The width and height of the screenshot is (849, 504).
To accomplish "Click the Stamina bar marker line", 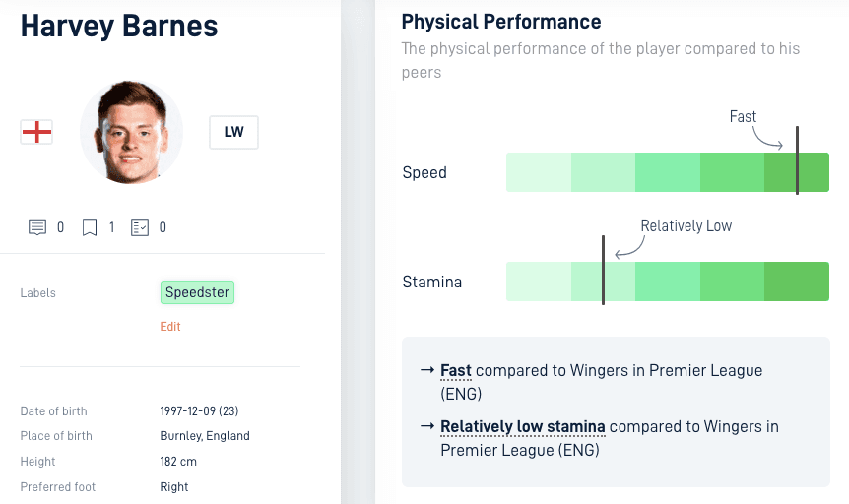I will (603, 270).
